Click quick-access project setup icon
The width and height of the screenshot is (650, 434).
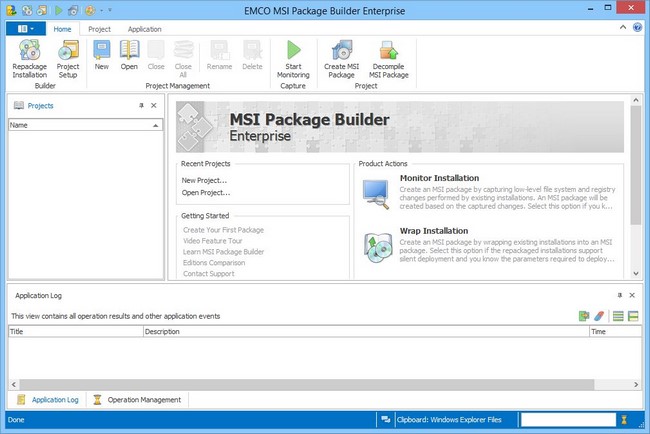[x=42, y=10]
